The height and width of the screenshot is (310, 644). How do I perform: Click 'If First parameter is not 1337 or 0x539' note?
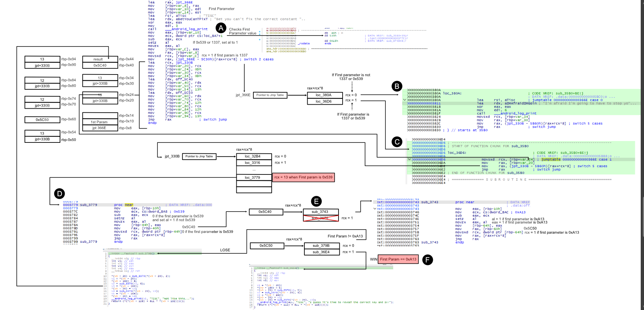point(351,77)
